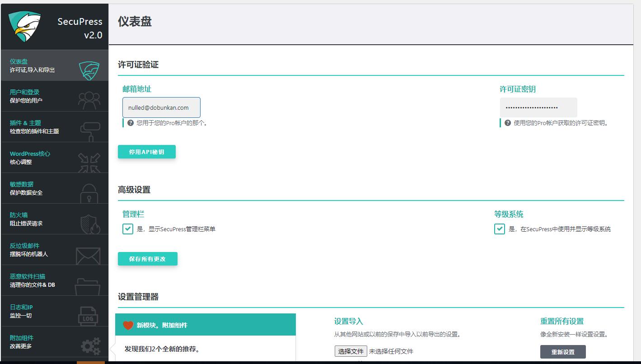This screenshot has height=364, width=641.
Task: Click the 仪表盘 page title
Action: (135, 21)
